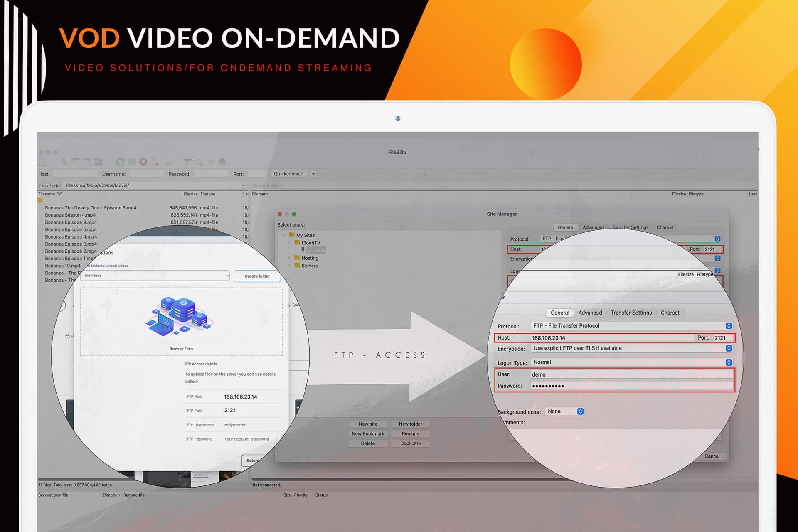Image resolution: width=798 pixels, height=532 pixels.
Task: Switch to Transfer Settings tab in Site Manager
Action: tap(630, 227)
